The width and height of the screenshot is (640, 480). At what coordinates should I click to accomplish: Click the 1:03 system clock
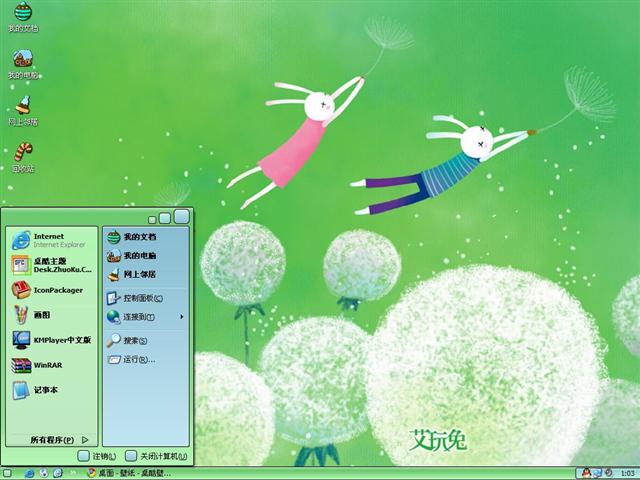click(x=627, y=473)
